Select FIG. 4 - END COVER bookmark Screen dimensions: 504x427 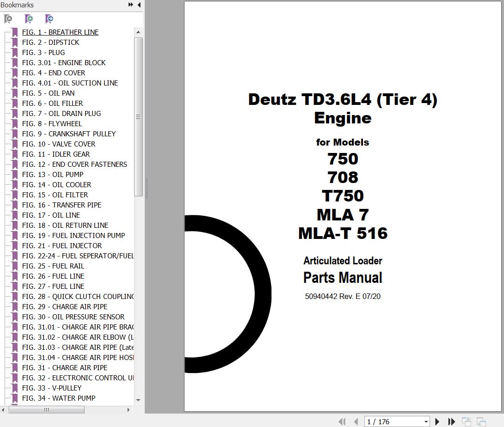click(53, 73)
